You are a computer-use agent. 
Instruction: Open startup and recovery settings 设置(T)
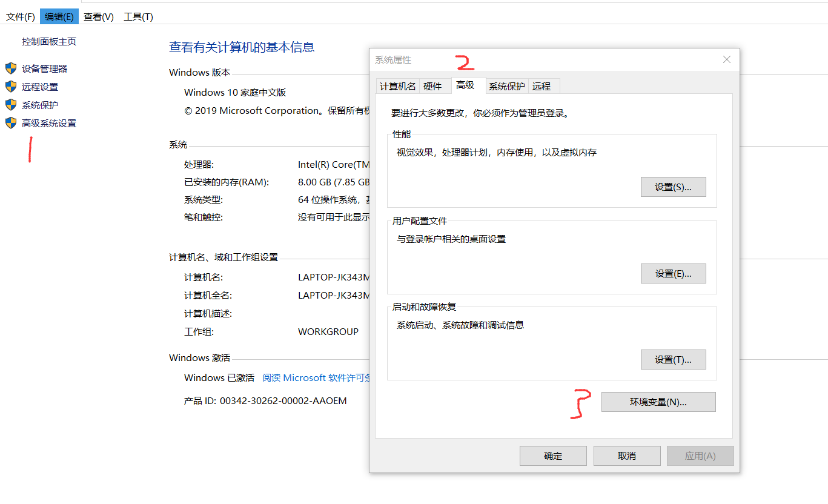(x=673, y=359)
